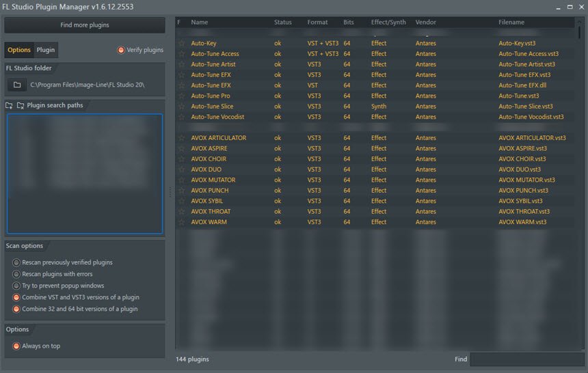
Task: Click the 144 plugins count label
Action: [192, 359]
